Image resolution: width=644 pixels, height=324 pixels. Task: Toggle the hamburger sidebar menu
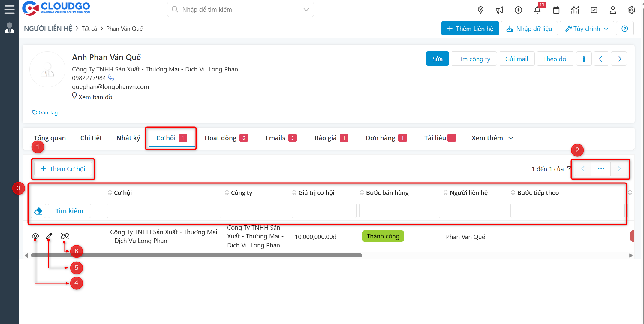[9, 9]
